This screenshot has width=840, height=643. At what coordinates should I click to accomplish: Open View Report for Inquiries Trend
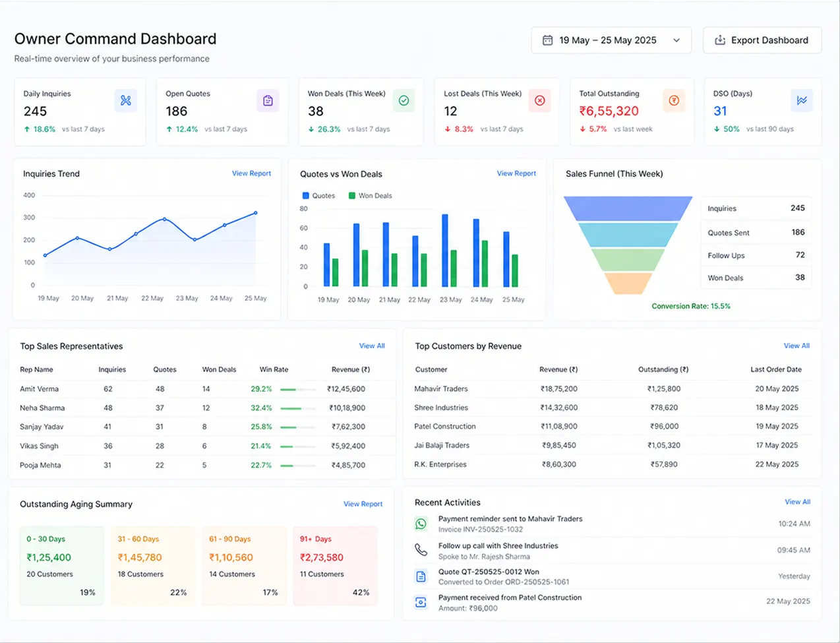pyautogui.click(x=251, y=173)
